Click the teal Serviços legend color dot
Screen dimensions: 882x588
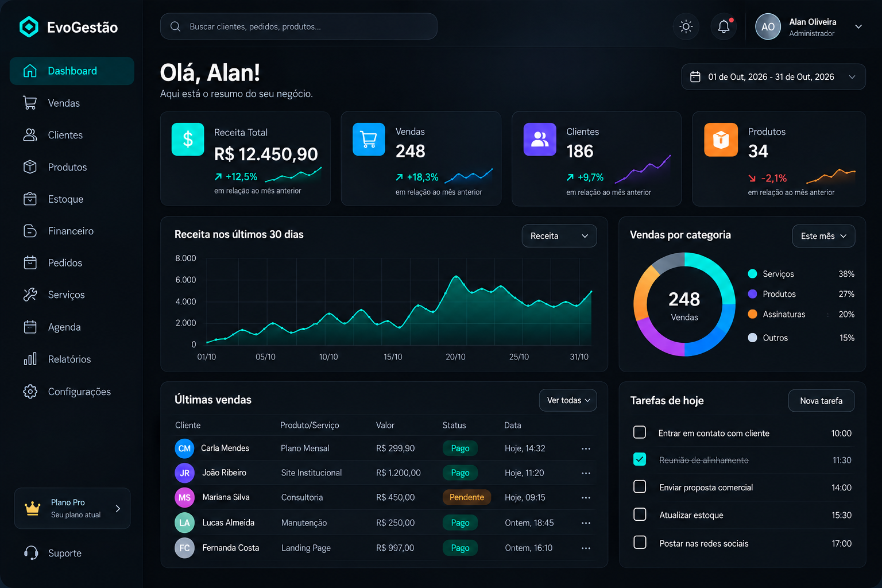pos(752,274)
